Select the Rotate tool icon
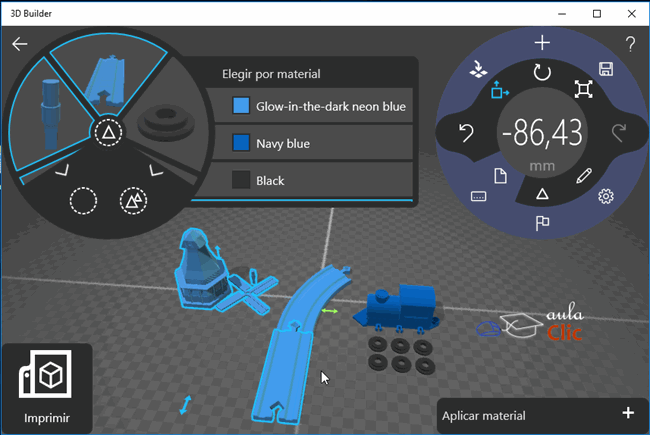This screenshot has height=435, width=650. click(x=542, y=73)
